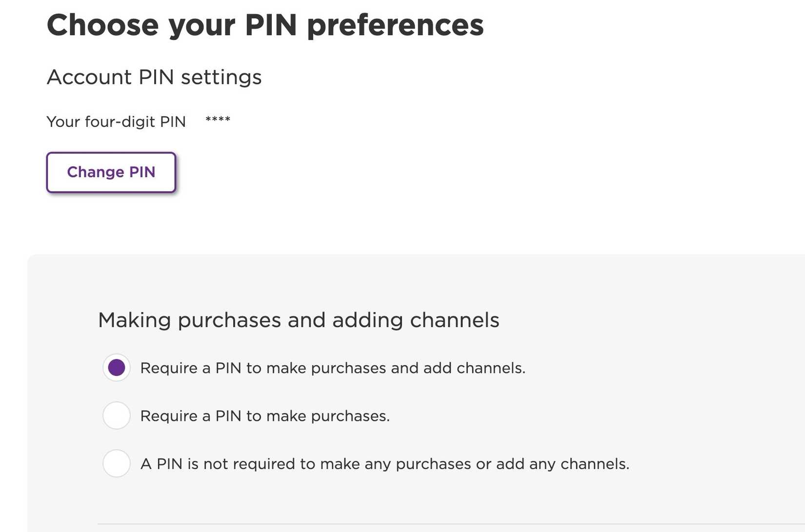The height and width of the screenshot is (532, 805).
Task: Click the "Making purchases and adding channels" header
Action: coord(299,320)
